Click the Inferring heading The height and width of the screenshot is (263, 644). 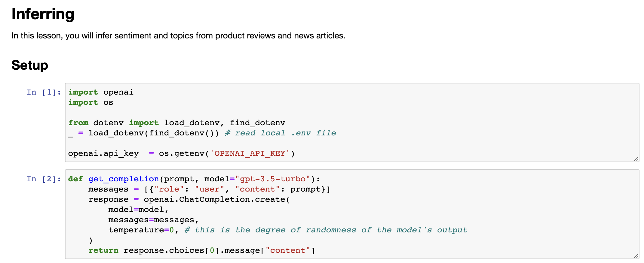point(43,14)
